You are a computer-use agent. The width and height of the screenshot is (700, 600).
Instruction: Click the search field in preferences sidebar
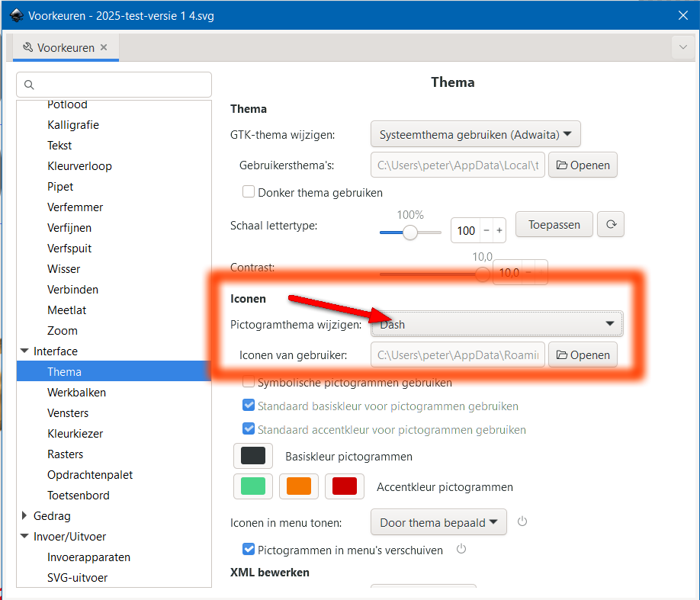click(x=114, y=85)
